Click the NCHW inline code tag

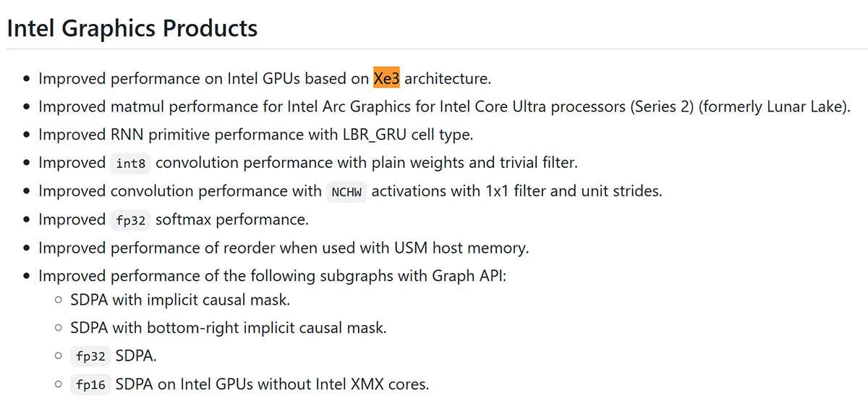[347, 192]
